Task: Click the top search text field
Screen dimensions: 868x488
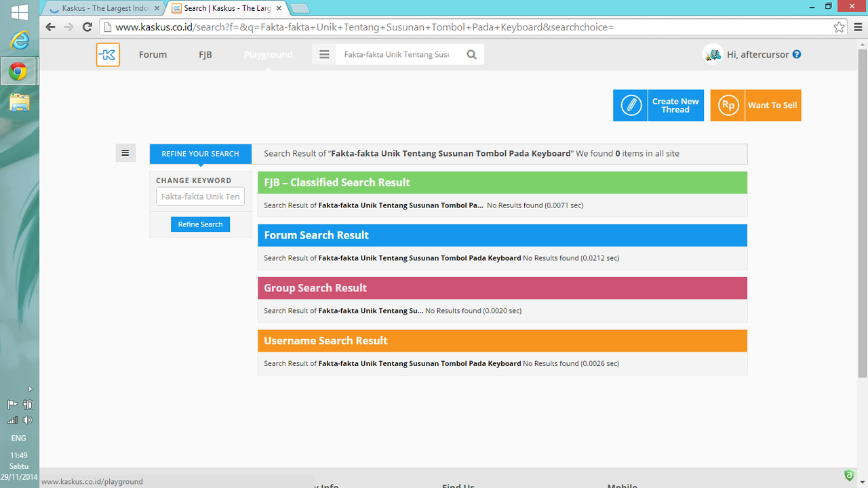Action: [x=397, y=55]
